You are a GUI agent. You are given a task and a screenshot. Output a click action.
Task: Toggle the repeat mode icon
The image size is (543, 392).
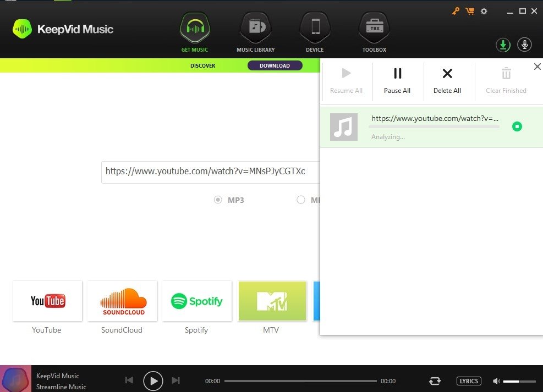point(435,381)
